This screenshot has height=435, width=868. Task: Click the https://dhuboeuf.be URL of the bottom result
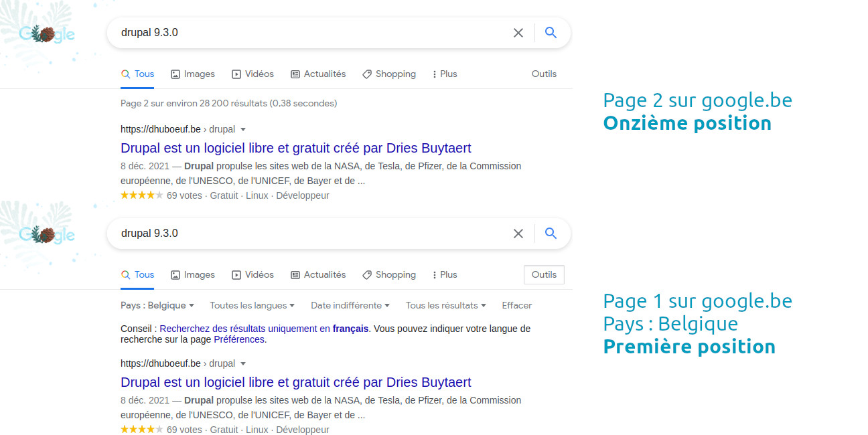tap(161, 363)
